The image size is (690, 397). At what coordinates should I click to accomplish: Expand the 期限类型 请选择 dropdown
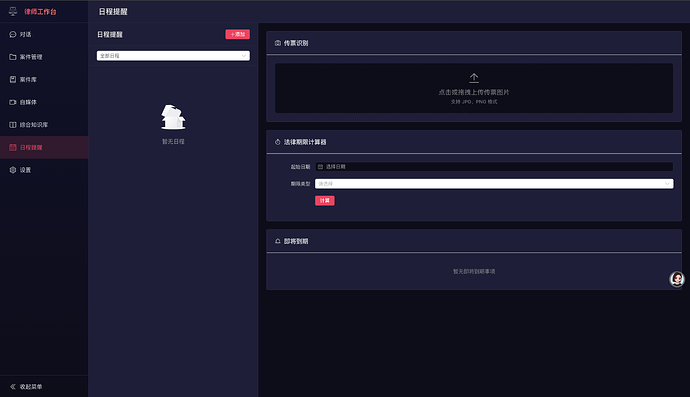[494, 184]
